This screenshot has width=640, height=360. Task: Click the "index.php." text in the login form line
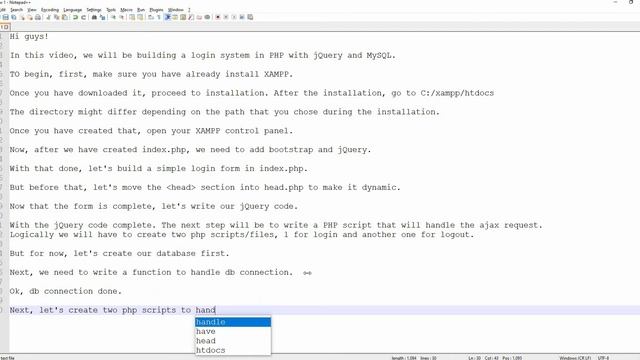(x=284, y=169)
